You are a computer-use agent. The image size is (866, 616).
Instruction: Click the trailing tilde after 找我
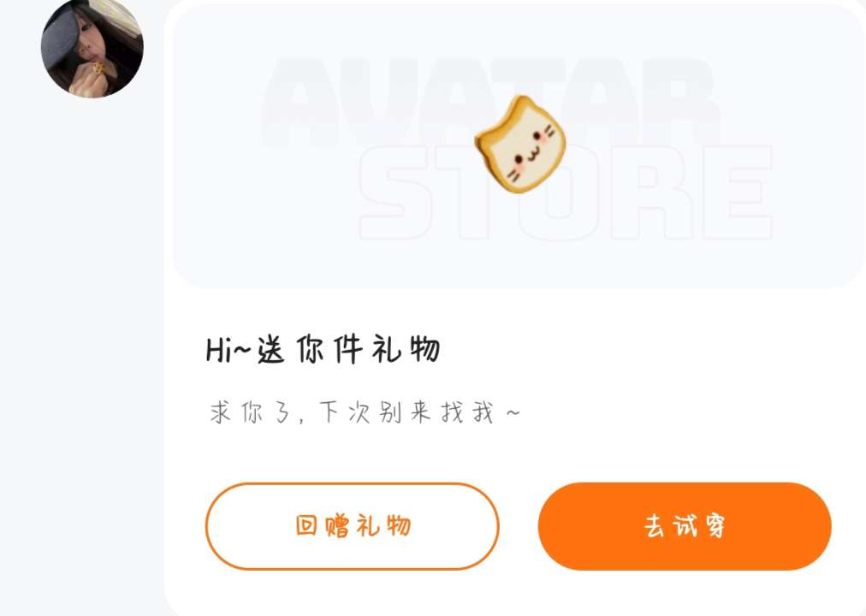point(513,412)
